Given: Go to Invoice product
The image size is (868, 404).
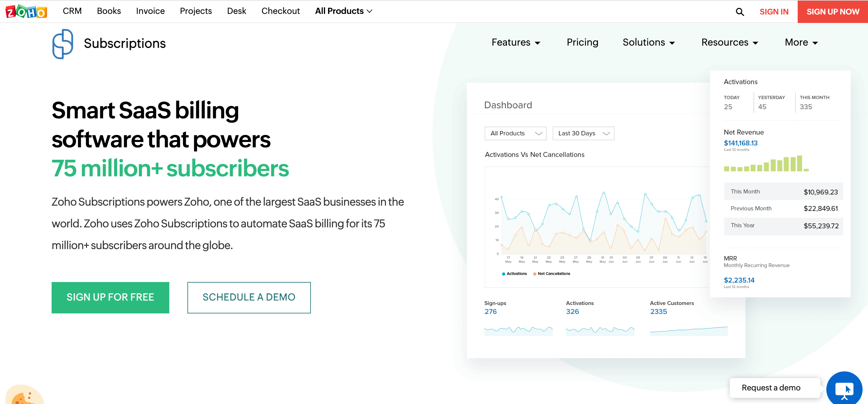Looking at the screenshot, I should (150, 11).
